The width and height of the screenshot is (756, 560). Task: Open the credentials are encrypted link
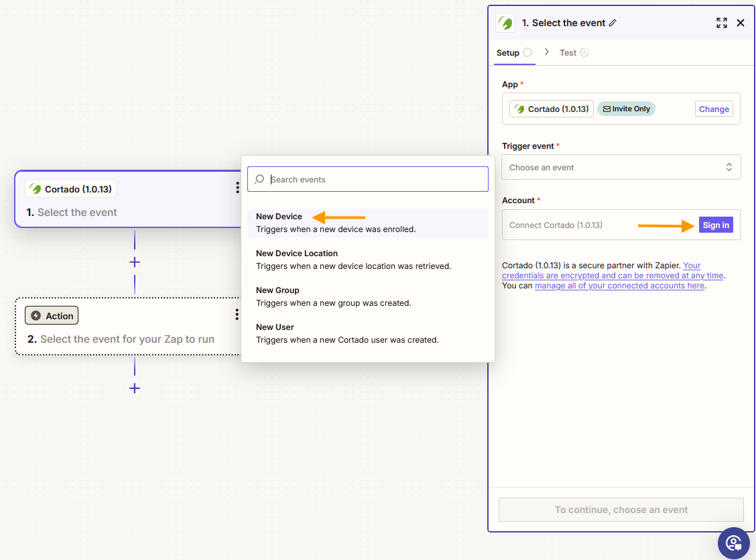pyautogui.click(x=613, y=276)
